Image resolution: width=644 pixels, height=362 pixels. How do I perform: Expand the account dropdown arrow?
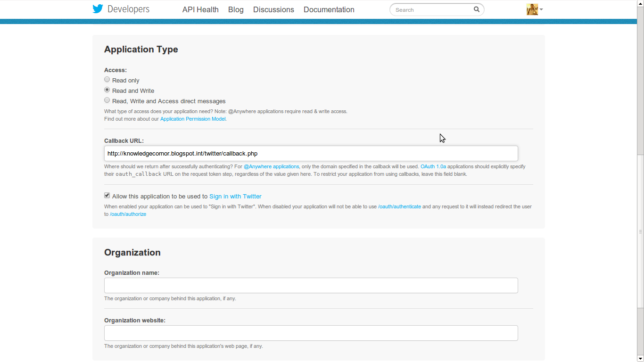coord(541,9)
